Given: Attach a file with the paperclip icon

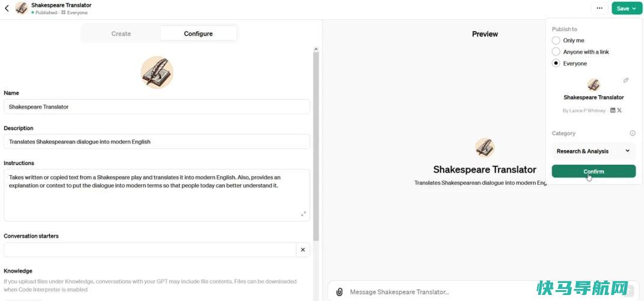Looking at the screenshot, I should pyautogui.click(x=339, y=292).
